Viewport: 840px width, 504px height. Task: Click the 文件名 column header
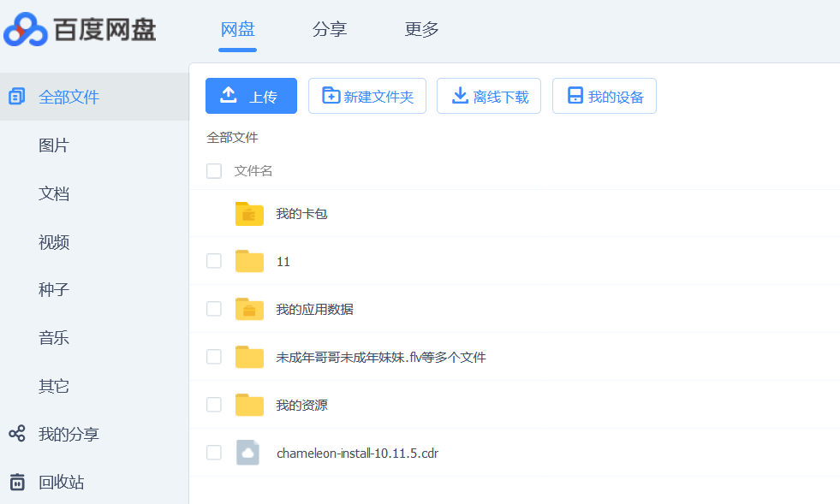coord(253,171)
